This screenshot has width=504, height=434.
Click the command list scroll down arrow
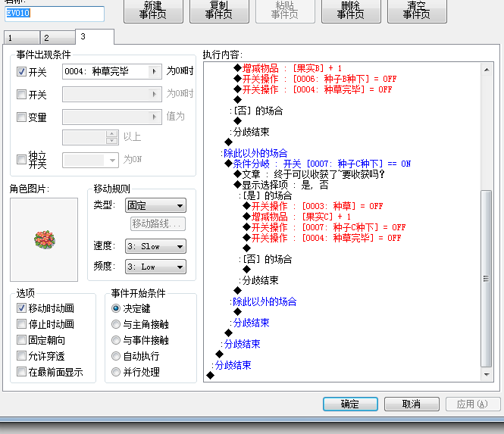(x=487, y=375)
